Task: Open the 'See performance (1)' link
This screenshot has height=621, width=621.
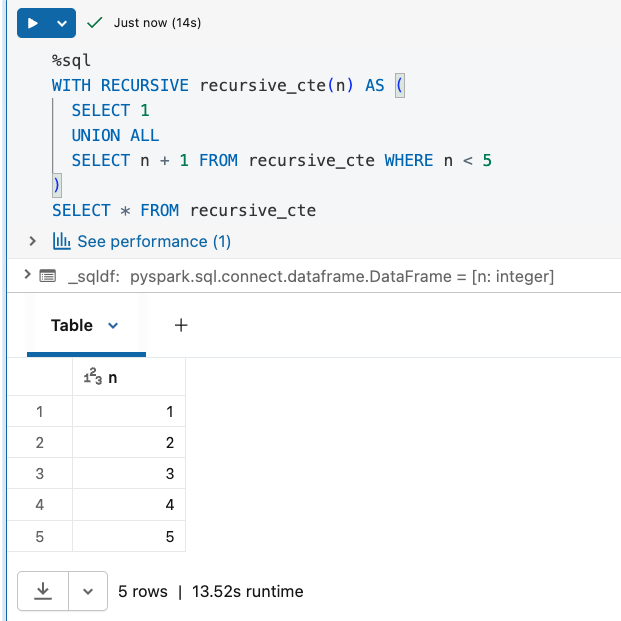Action: coord(153,241)
